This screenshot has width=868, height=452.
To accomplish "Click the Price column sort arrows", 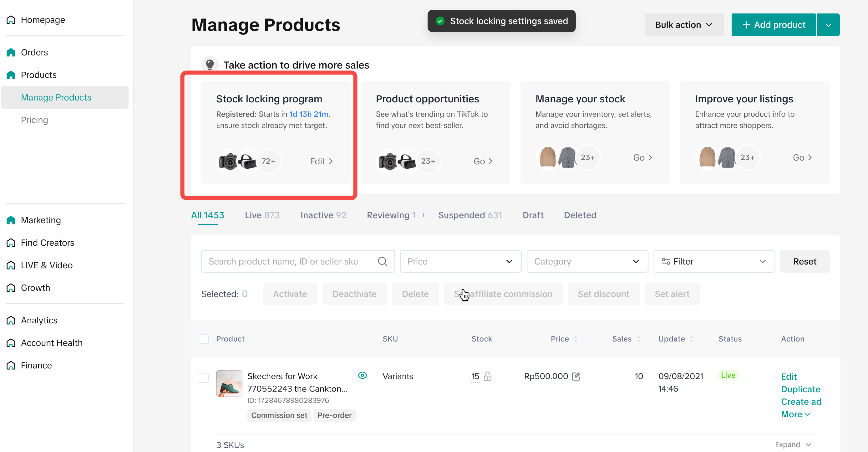I will pos(576,339).
